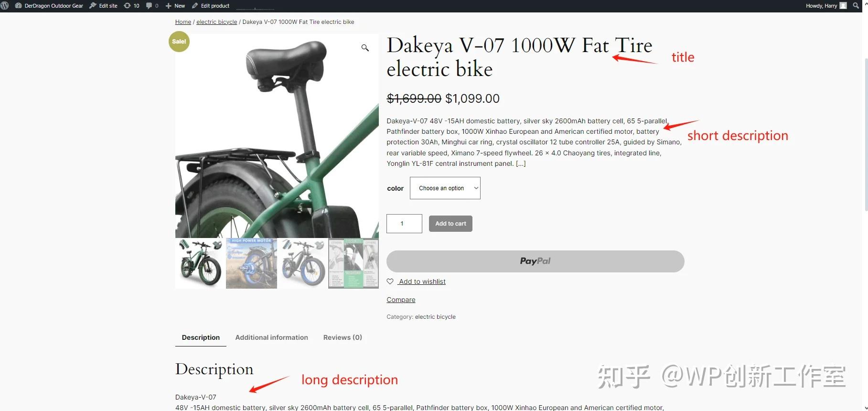This screenshot has width=868, height=411.
Task: Click the PayPal checkout button
Action: click(x=535, y=261)
